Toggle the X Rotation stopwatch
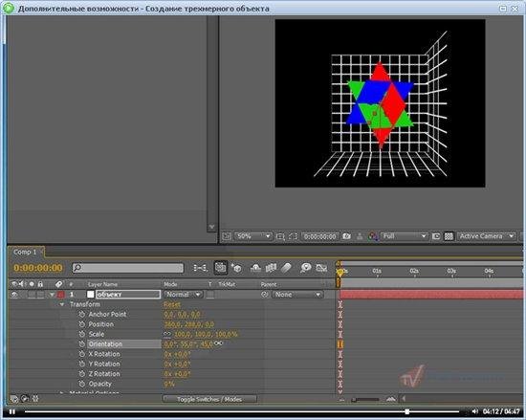Viewport: 526px width, 420px height. pos(81,354)
